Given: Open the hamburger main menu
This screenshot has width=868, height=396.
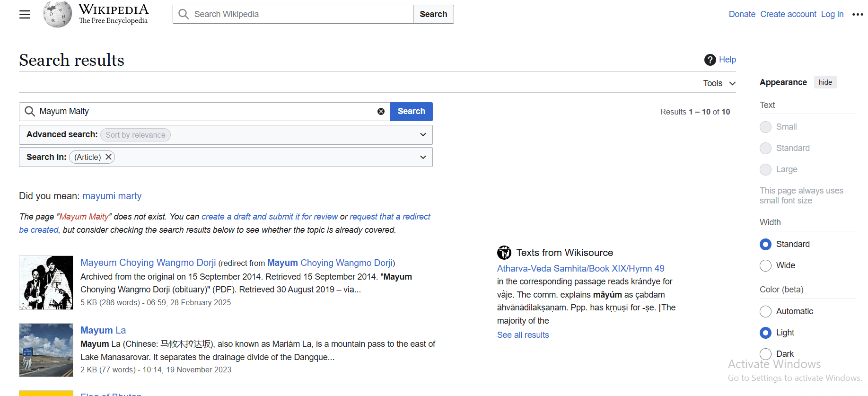Looking at the screenshot, I should pyautogui.click(x=25, y=15).
